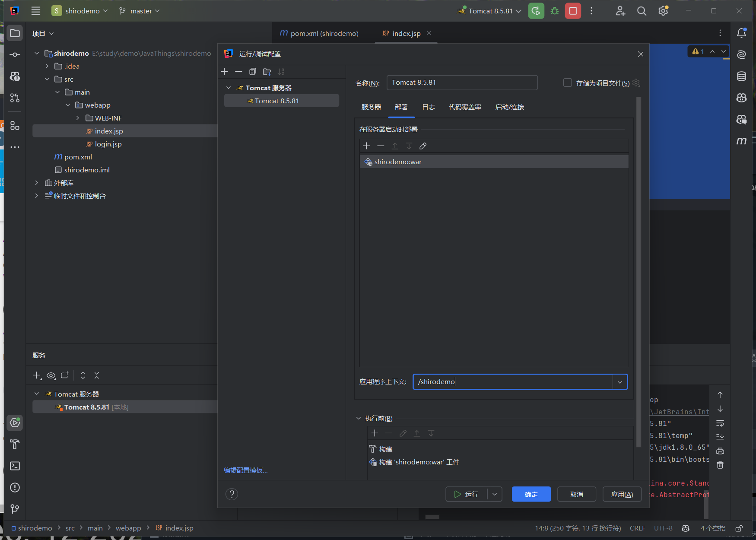
Task: Open the master branch dropdown
Action: 140,11
